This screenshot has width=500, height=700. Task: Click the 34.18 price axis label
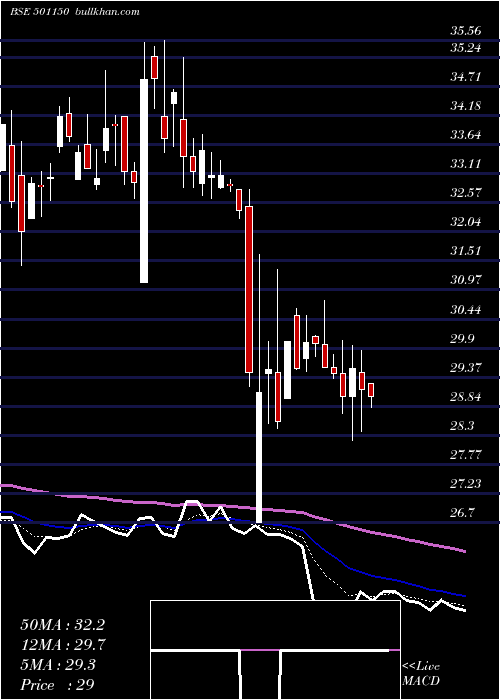pyautogui.click(x=466, y=106)
